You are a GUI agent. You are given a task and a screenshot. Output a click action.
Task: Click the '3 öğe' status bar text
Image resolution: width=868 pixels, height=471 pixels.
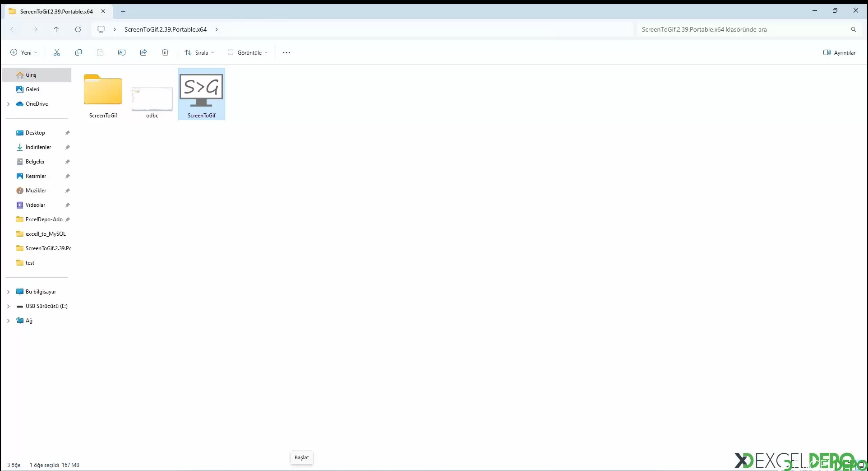tap(14, 465)
